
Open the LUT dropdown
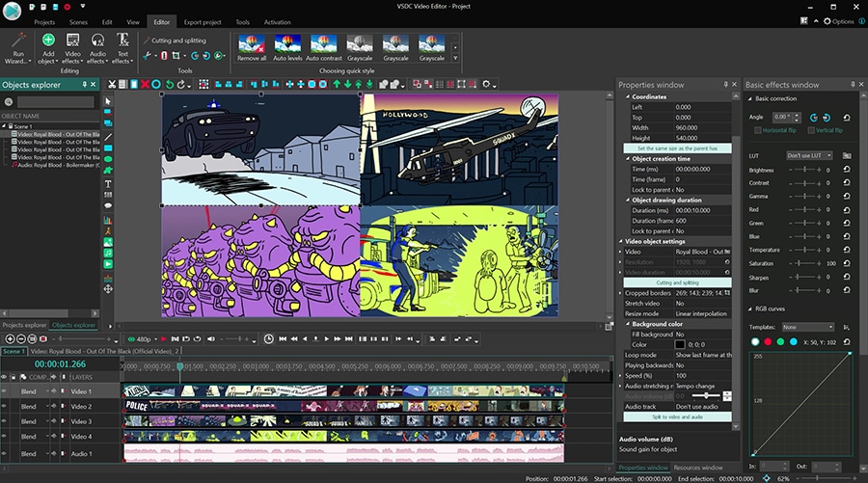point(809,155)
